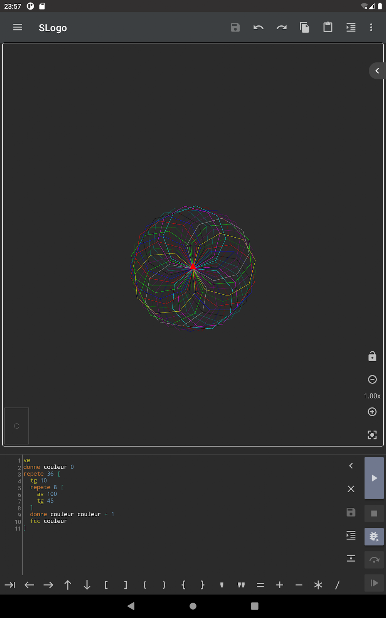Toggle the canvas lock
The image size is (386, 618).
click(372, 356)
